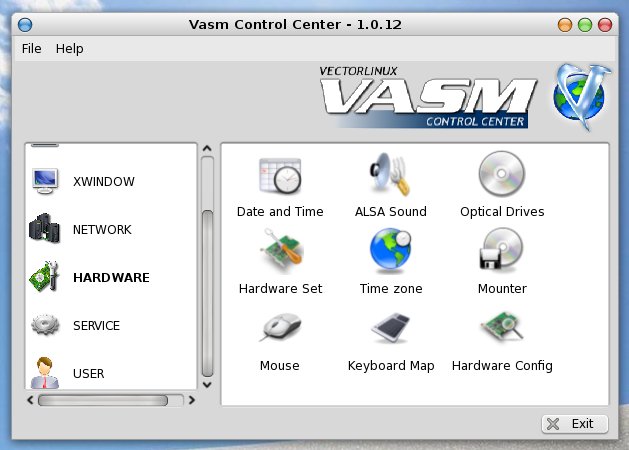This screenshot has height=450, width=629.
Task: Open the Optical Drives disc icon
Action: point(501,174)
